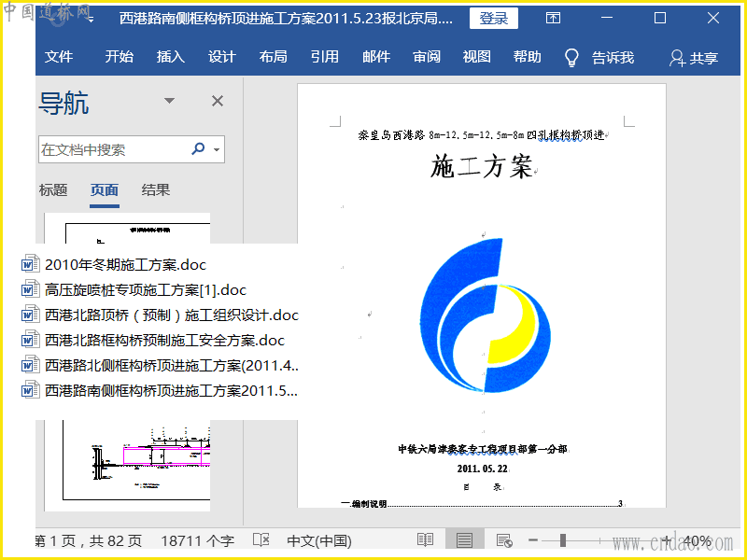Switch to Print Layout view icon
The width and height of the screenshot is (747, 560).
tap(464, 540)
